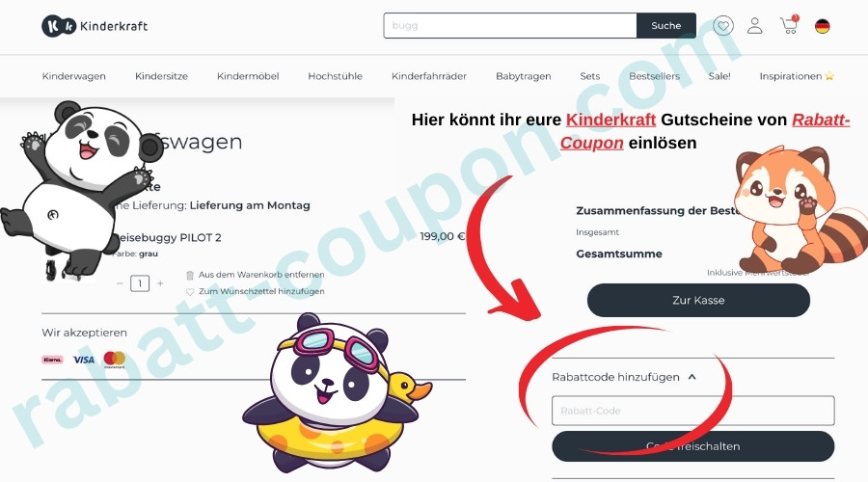Decrease quantity with the minus button
The height and width of the screenshot is (482, 868).
tap(120, 283)
